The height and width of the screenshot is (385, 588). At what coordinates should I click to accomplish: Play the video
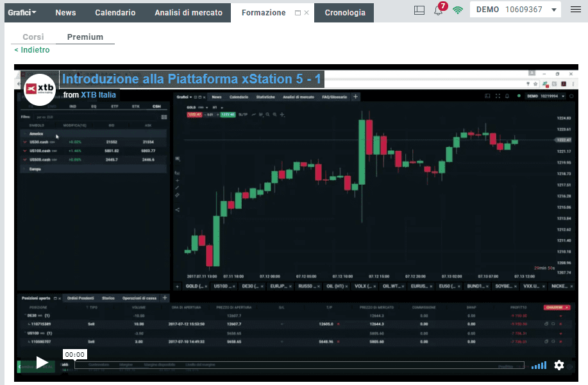pos(42,363)
